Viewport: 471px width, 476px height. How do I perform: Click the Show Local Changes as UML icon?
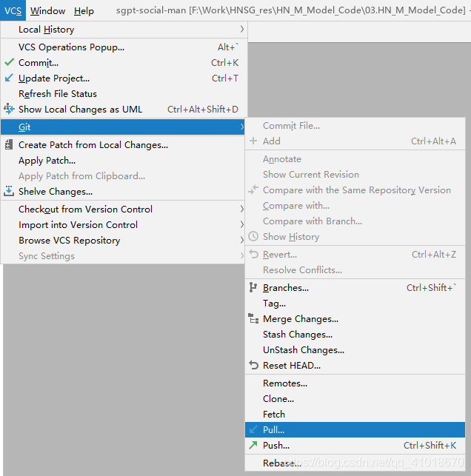coord(9,109)
